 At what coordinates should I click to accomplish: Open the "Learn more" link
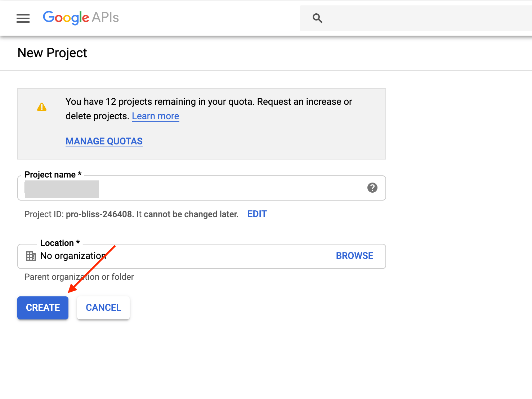point(155,116)
